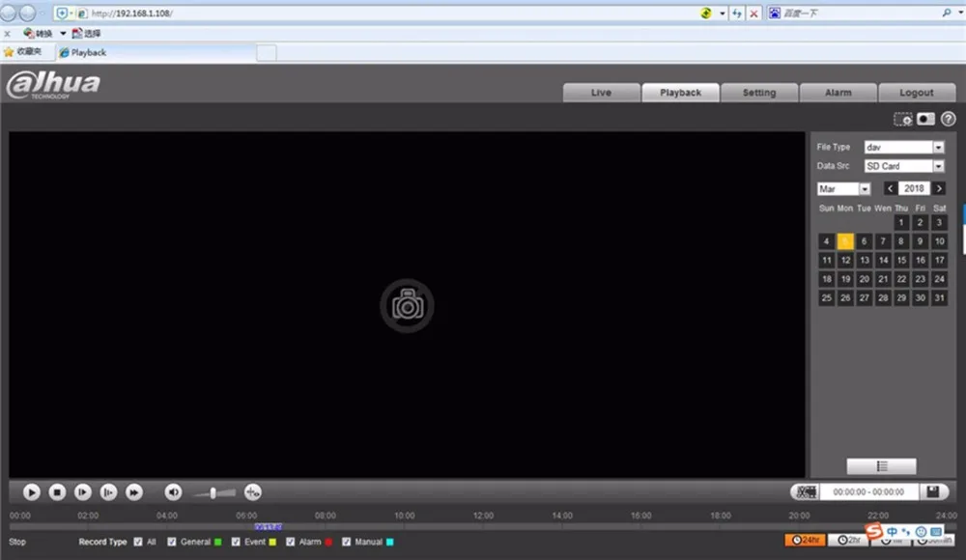
Task: Click the compatibility view icon in address bar
Action: [706, 13]
